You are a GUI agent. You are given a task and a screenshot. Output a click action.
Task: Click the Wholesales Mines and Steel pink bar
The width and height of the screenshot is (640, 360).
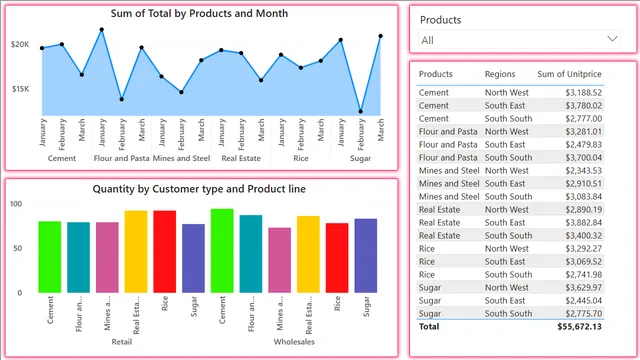280,260
